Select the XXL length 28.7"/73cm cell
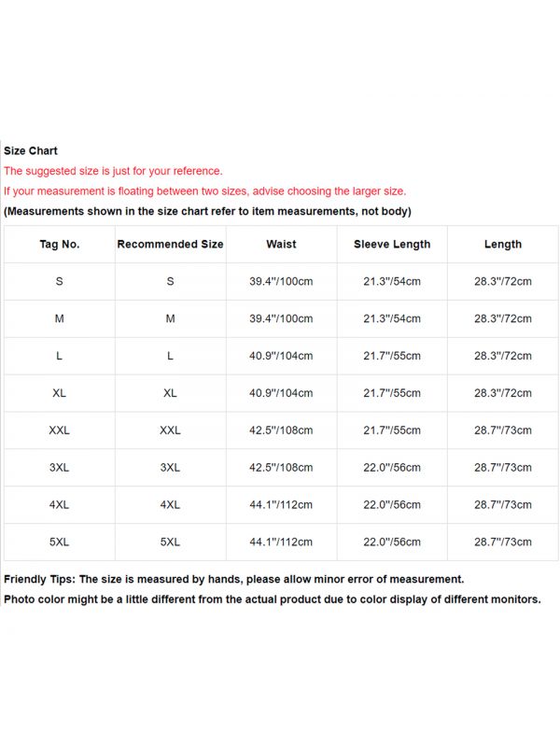The width and height of the screenshot is (560, 747). 503,430
